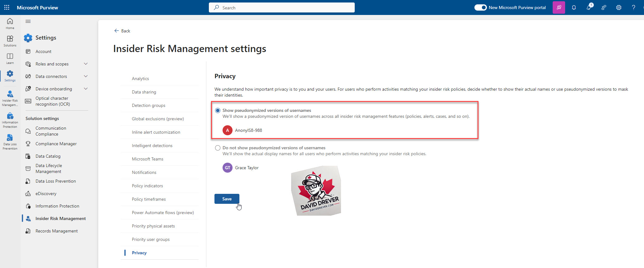
Task: Expand Roles and scopes chevron
Action: [86, 64]
